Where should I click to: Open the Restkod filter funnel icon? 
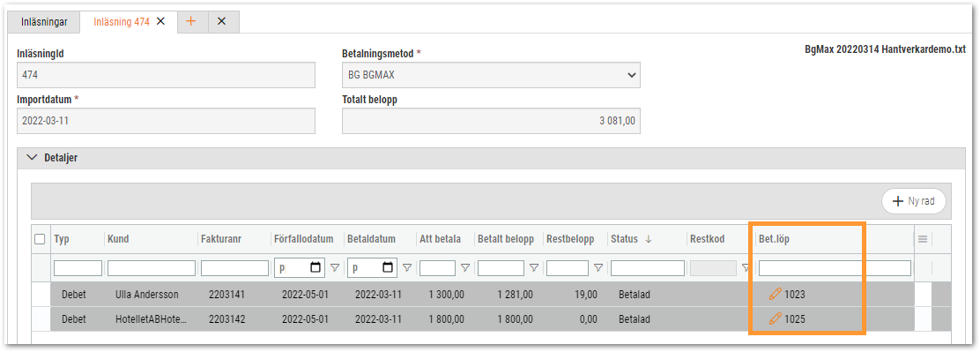tap(745, 267)
